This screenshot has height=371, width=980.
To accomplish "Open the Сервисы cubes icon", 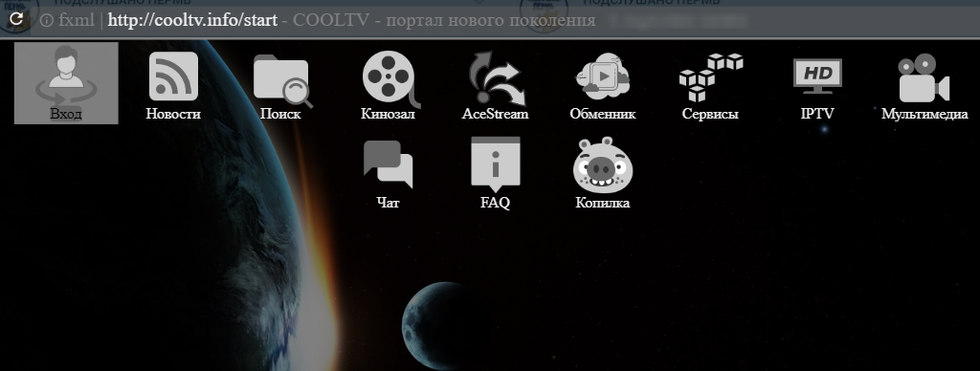I will tap(711, 77).
